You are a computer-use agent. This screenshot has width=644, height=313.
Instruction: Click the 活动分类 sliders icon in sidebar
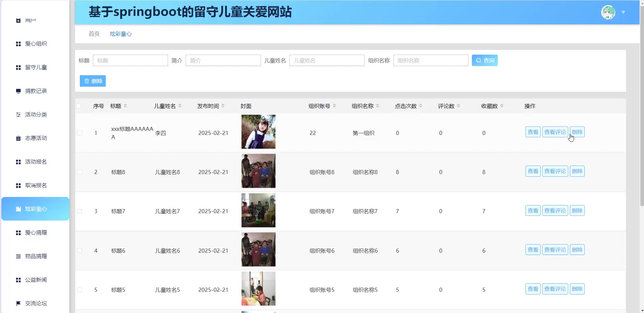point(18,115)
